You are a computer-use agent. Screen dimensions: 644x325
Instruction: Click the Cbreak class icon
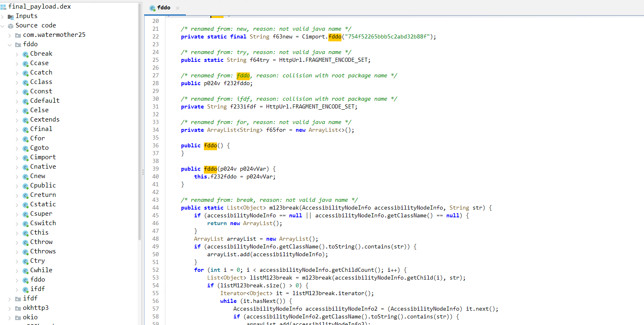(25, 54)
